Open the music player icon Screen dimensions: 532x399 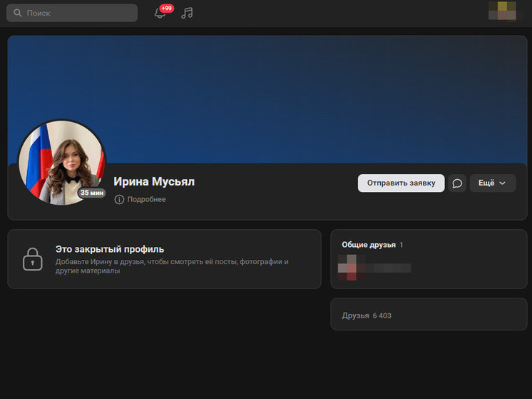point(187,13)
